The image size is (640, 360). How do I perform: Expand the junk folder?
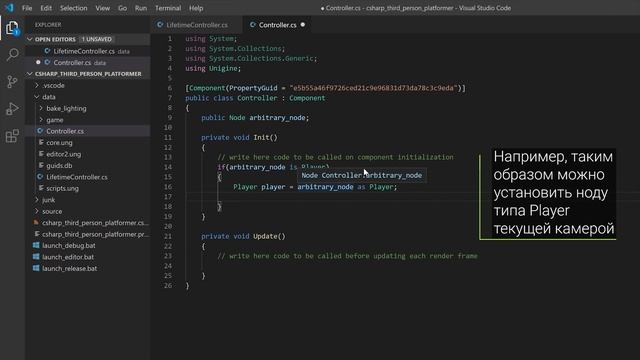pyautogui.click(x=48, y=200)
